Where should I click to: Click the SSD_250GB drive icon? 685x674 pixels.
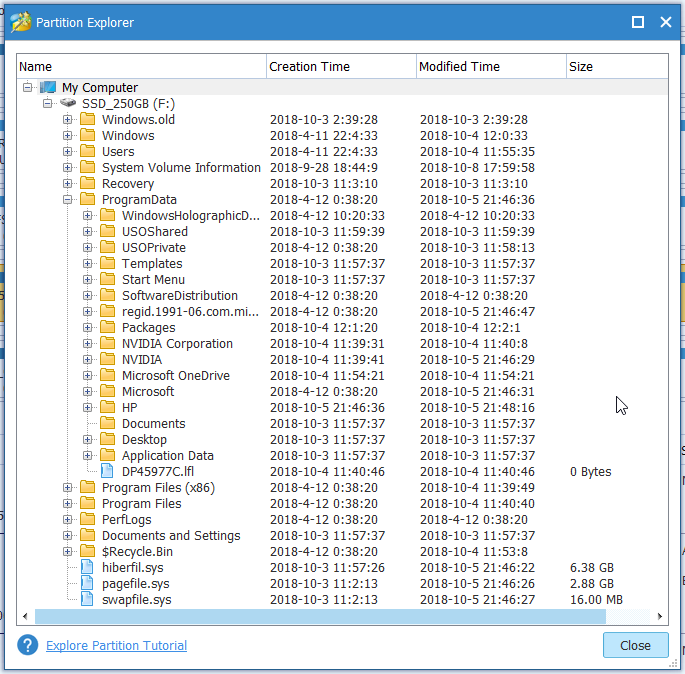[x=68, y=103]
